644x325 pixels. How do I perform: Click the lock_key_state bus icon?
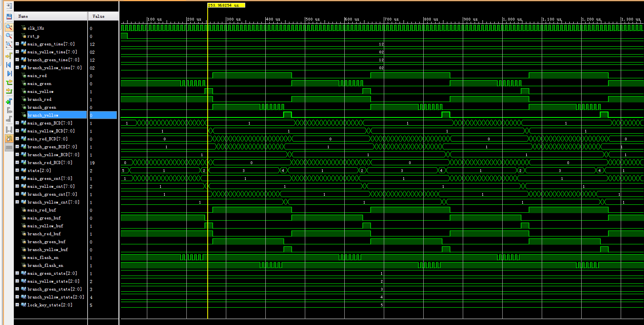[24, 305]
